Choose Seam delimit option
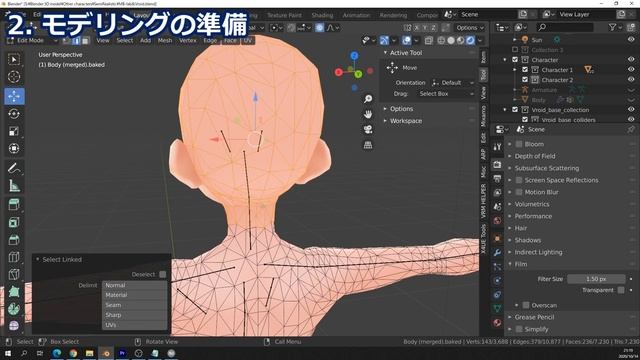Screen dimensions: 640x360 [134, 305]
